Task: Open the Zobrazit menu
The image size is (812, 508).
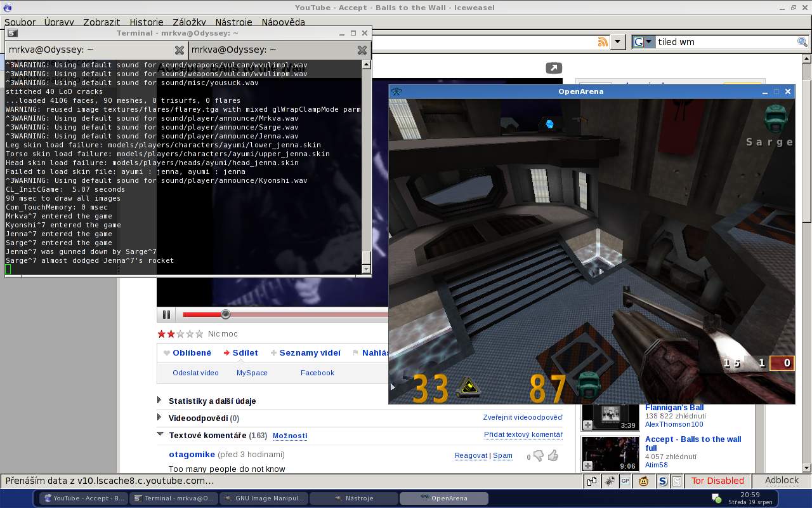Action: pos(101,22)
